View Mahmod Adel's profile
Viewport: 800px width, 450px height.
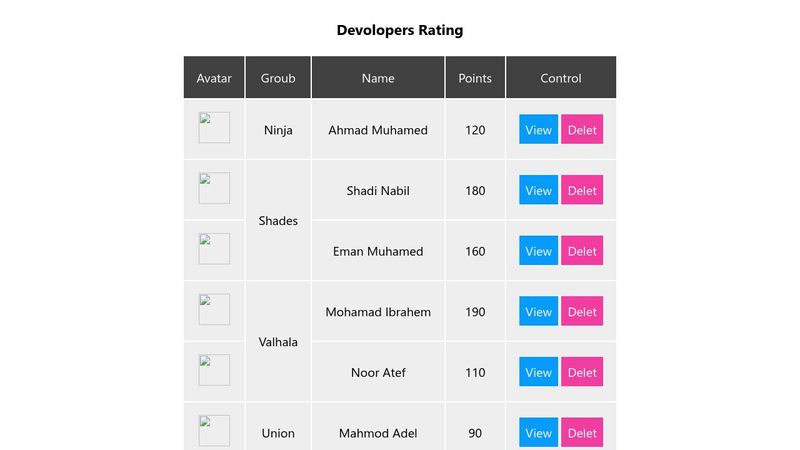click(538, 433)
